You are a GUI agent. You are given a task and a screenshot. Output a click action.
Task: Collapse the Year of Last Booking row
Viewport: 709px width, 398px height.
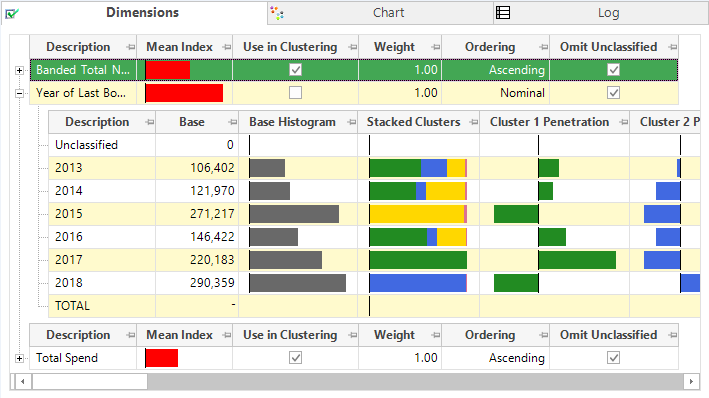19,93
